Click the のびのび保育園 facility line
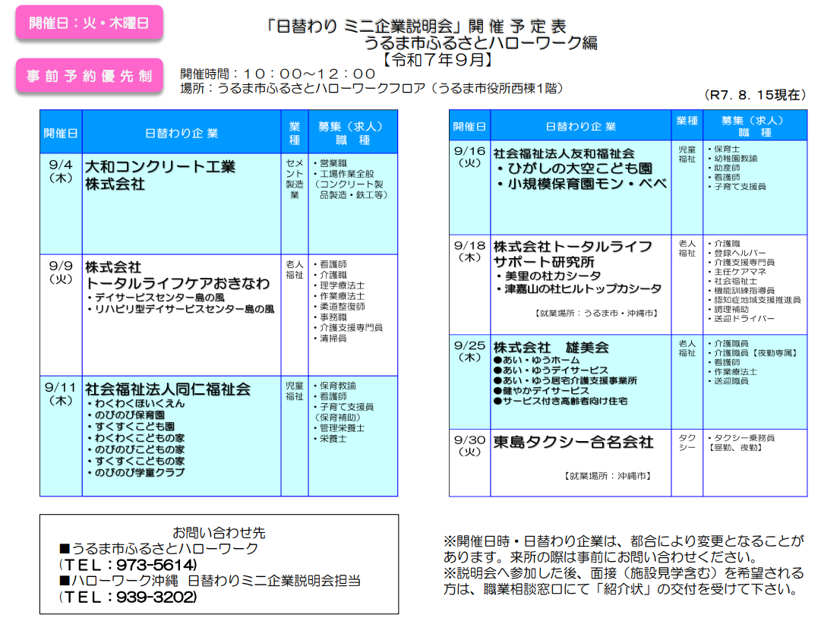This screenshot has width=840, height=640. pos(126,415)
